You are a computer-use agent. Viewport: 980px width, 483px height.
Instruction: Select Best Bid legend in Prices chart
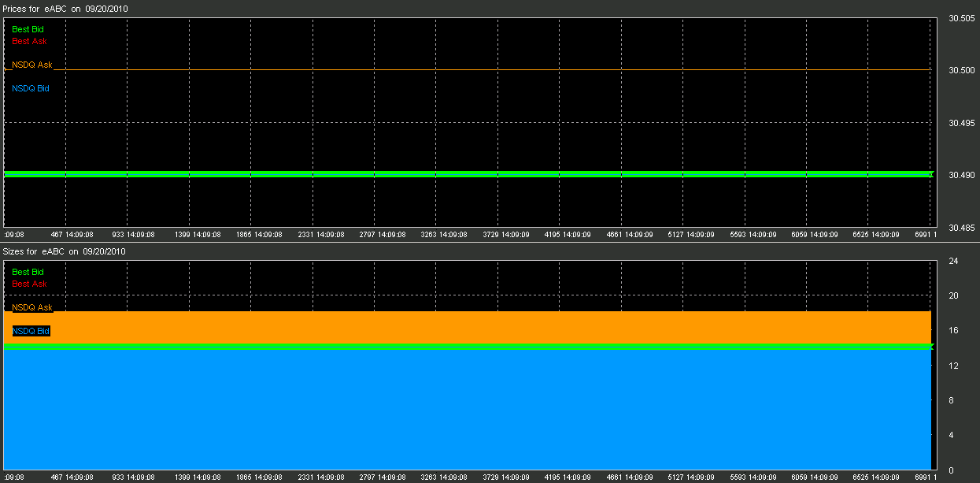[28, 29]
